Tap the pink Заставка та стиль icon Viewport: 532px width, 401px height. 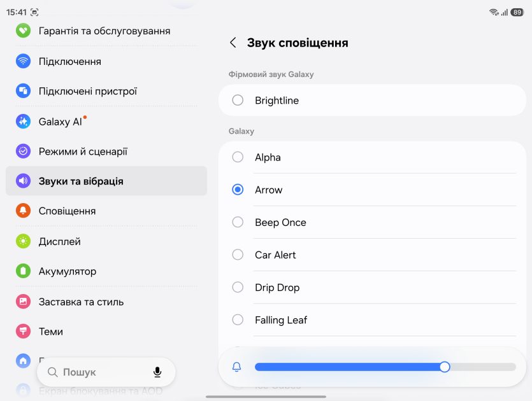(23, 301)
